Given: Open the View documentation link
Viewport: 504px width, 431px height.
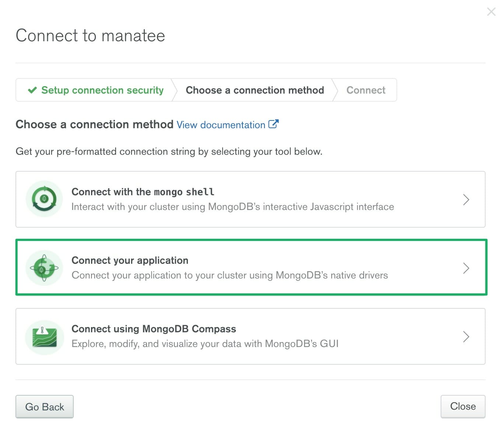Looking at the screenshot, I should [x=221, y=125].
